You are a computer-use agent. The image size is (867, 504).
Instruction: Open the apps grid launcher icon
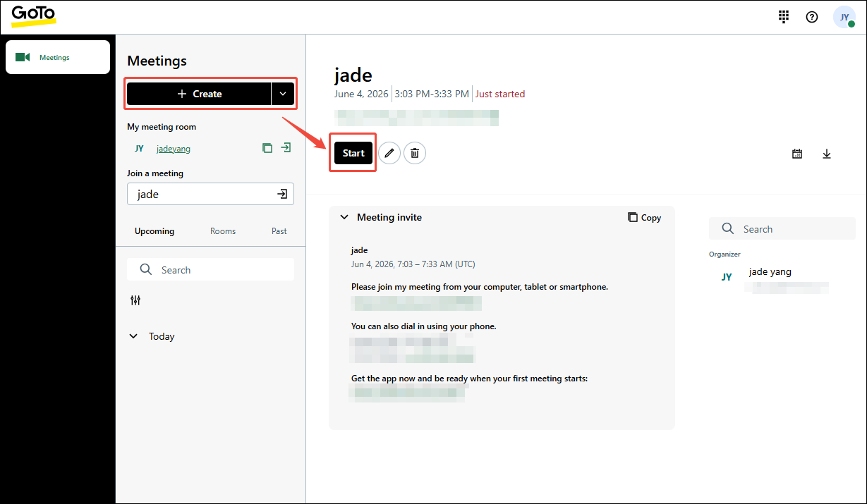pos(783,17)
